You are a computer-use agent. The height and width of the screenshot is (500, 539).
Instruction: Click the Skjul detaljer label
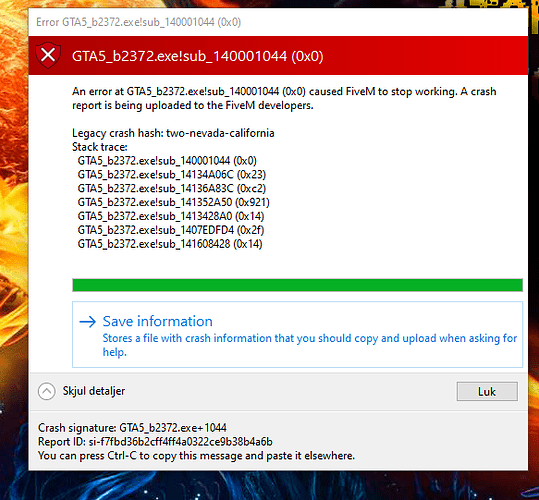(x=94, y=391)
